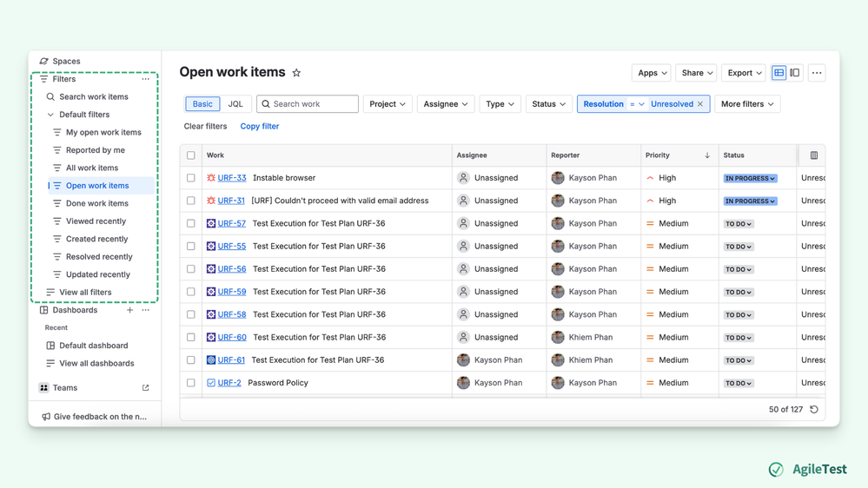Click refresh icon beside 50 of 127
This screenshot has height=488, width=868.
click(814, 410)
